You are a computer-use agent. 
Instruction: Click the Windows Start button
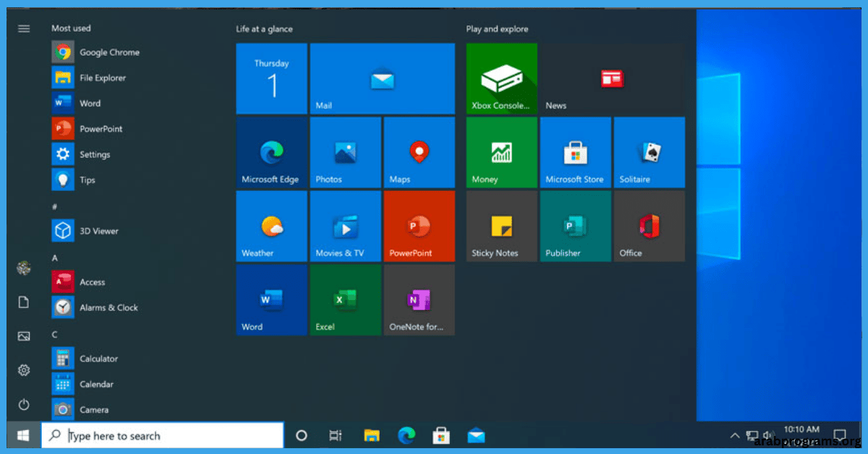[x=24, y=436]
